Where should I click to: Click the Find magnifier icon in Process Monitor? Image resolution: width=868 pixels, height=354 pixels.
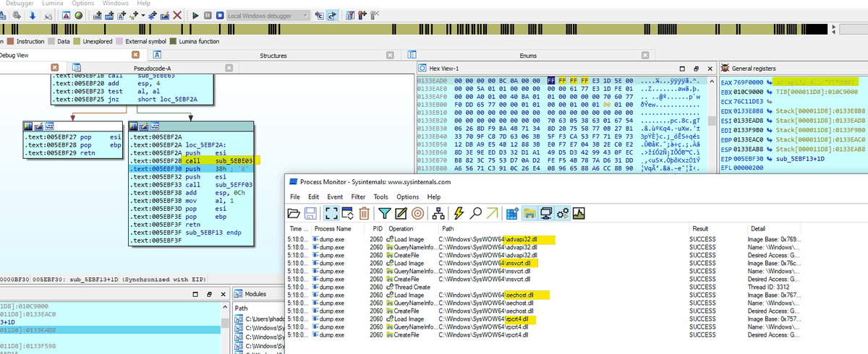tap(476, 213)
